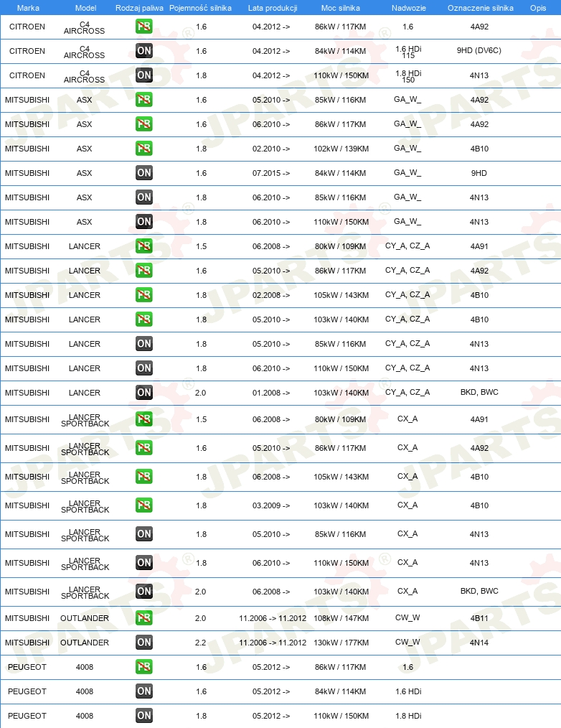This screenshot has width=561, height=728.
Task: Select the 1.8 HDi 150 body cell
Action: click(408, 76)
